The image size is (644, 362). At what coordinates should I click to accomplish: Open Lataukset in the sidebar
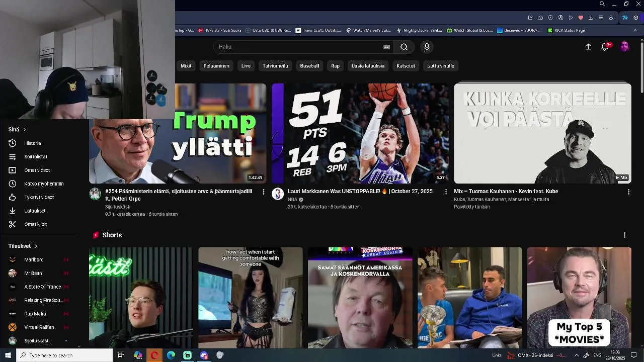[x=38, y=211]
